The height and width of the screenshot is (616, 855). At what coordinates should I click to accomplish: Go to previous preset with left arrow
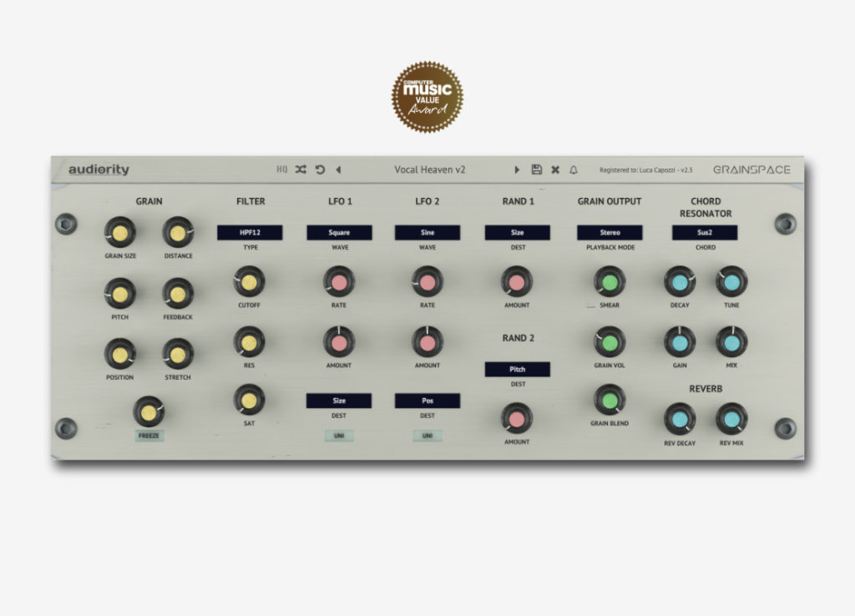(x=338, y=169)
